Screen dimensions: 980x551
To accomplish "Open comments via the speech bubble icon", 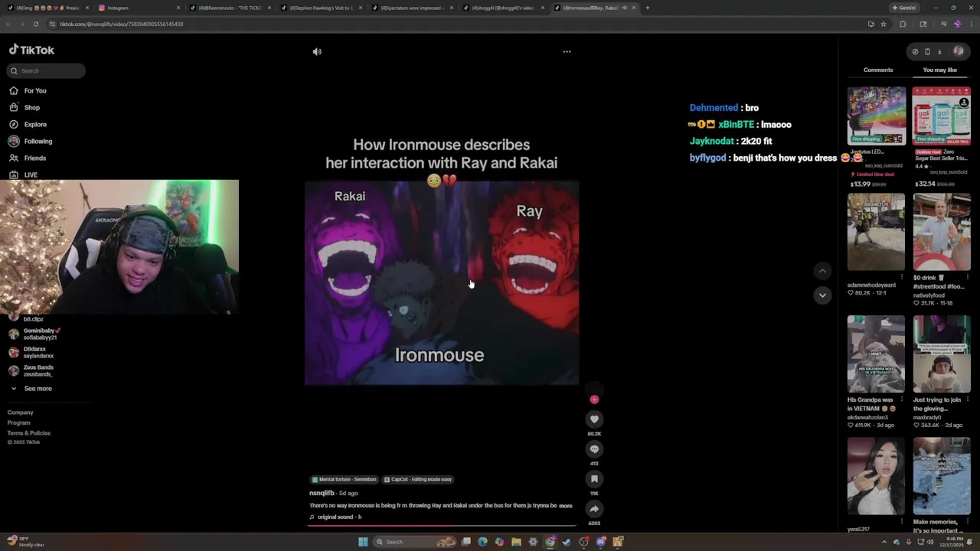I will pyautogui.click(x=594, y=449).
